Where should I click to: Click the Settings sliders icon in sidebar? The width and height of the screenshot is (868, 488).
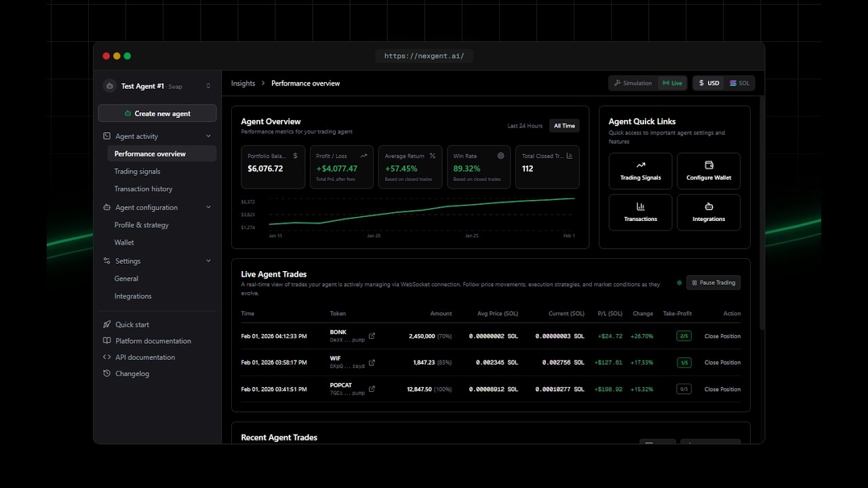[106, 261]
